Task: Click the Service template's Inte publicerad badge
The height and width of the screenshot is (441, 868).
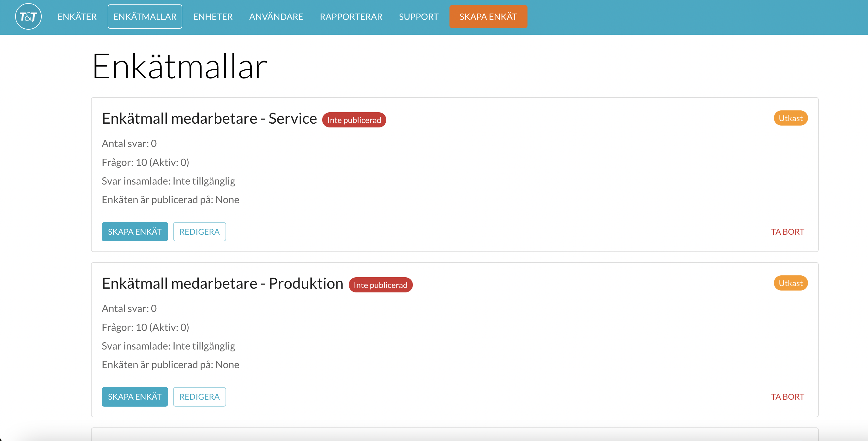Action: (x=354, y=120)
